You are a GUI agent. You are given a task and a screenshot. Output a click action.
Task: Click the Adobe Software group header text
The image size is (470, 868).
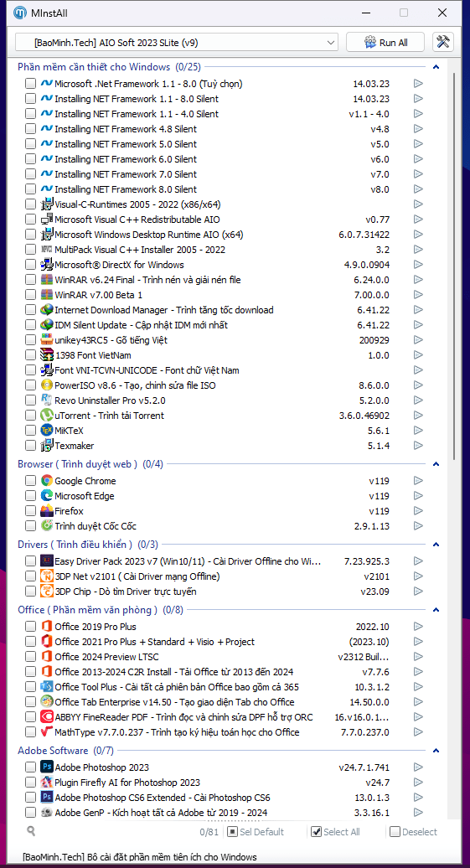65,751
